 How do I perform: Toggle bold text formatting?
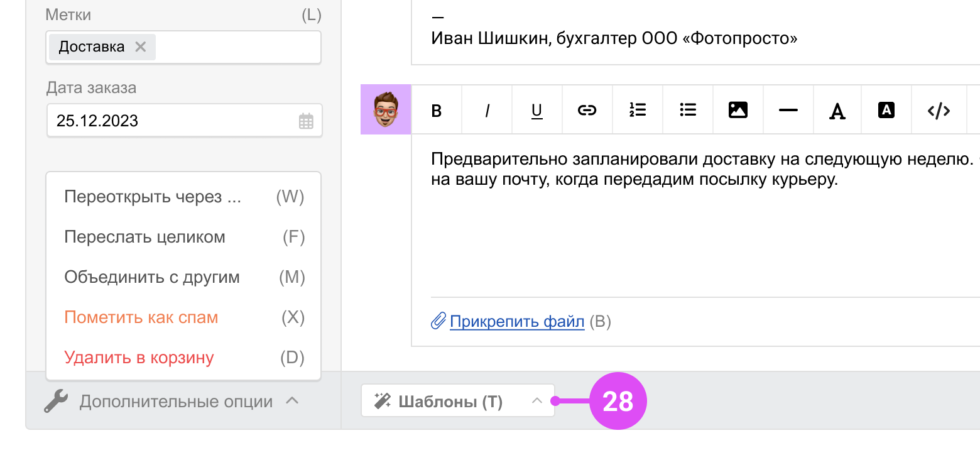437,111
